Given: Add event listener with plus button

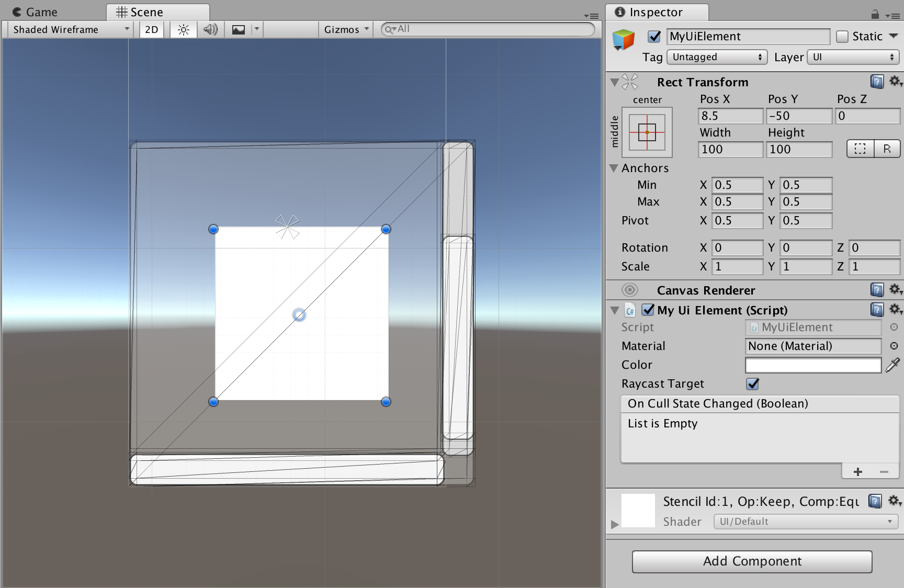Looking at the screenshot, I should click(858, 472).
